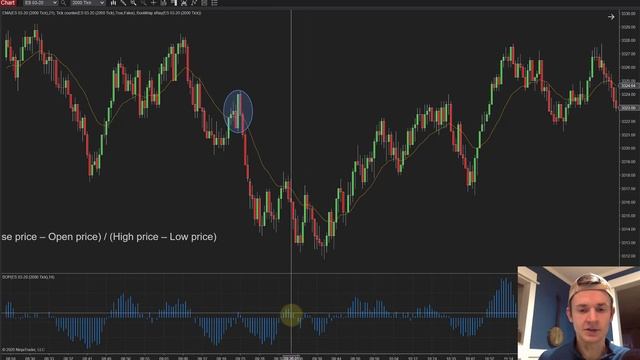Image resolution: width=640 pixels, height=360 pixels.
Task: Click the zoom out magnifier icon
Action: pos(143,3)
